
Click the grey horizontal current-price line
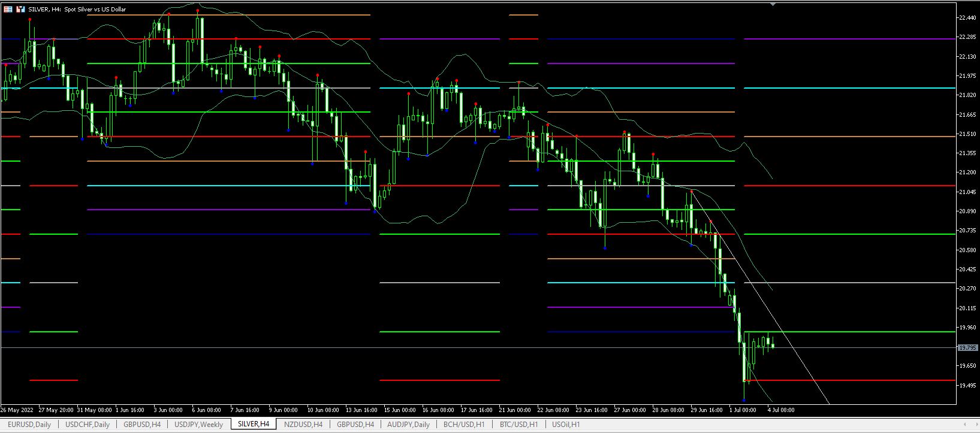coord(478,347)
